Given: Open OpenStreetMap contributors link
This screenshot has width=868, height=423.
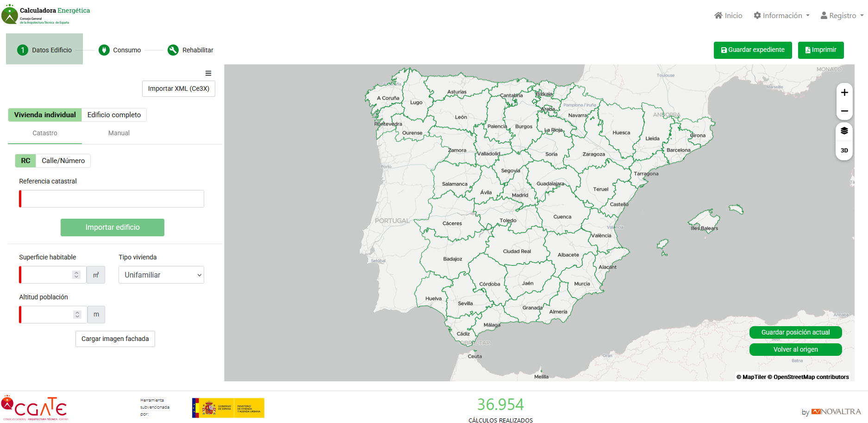Looking at the screenshot, I should [x=808, y=377].
